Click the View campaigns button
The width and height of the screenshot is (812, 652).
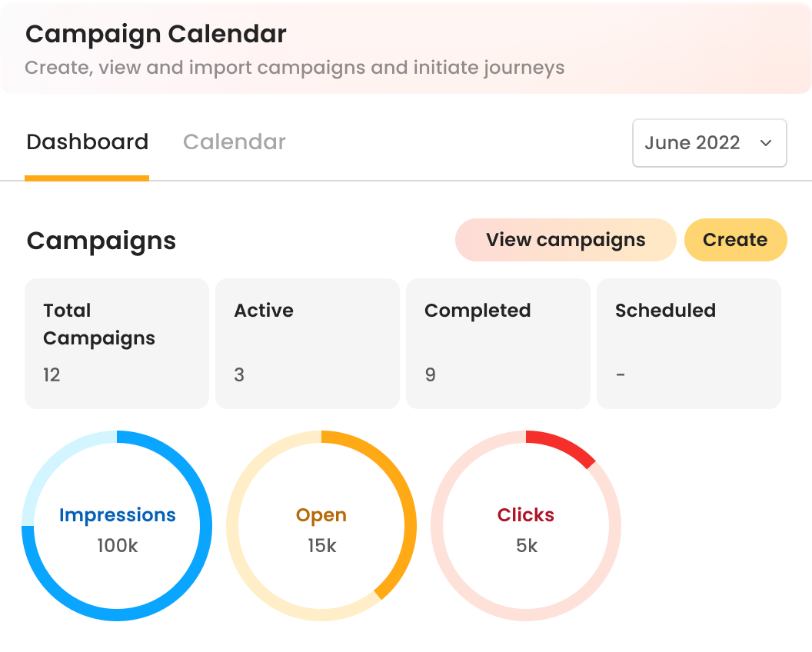[x=565, y=240]
